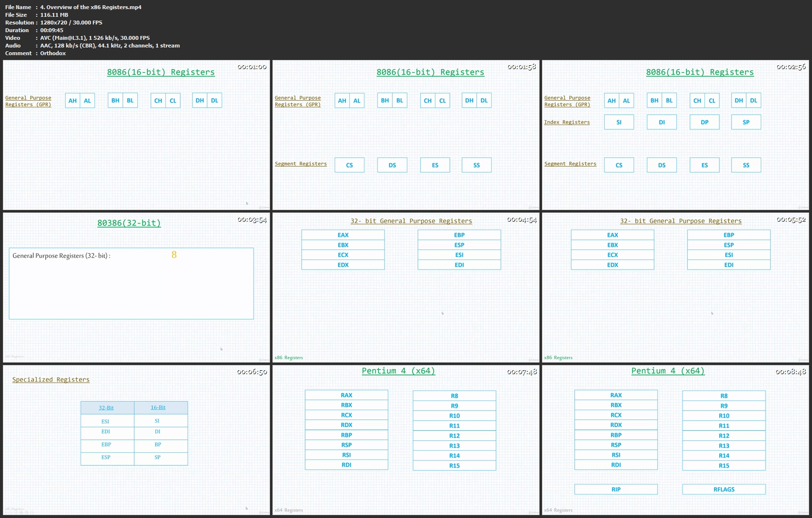Click the 'Pentium 4 (x64)' title in the 00:08:43 frame
The width and height of the screenshot is (812, 518).
point(668,371)
